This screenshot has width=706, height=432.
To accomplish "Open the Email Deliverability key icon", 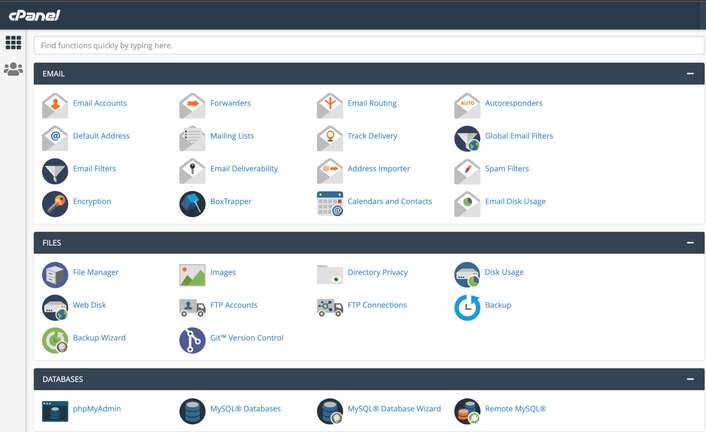I will coord(192,171).
